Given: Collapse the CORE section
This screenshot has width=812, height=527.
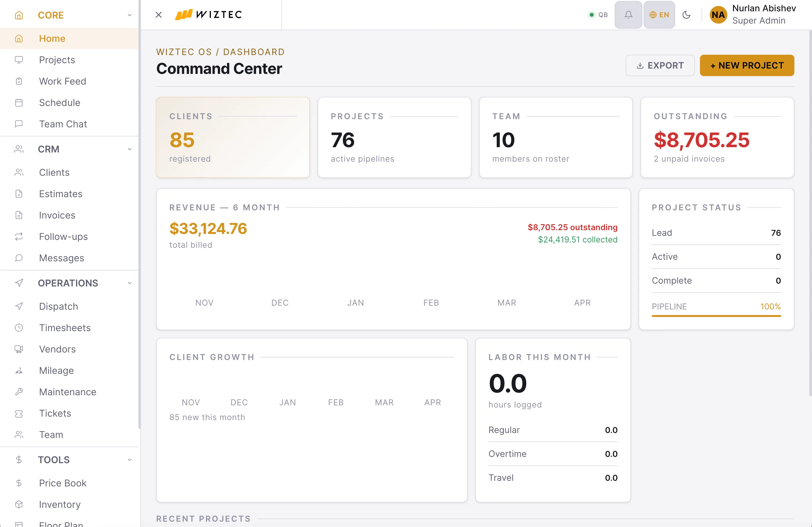Looking at the screenshot, I should tap(129, 15).
